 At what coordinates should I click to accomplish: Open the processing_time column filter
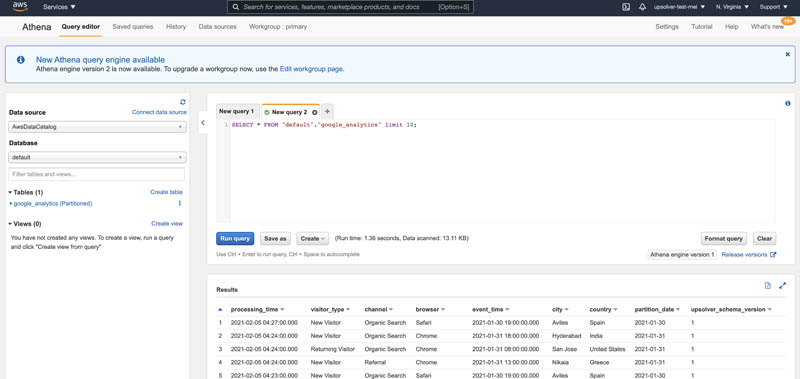click(282, 310)
